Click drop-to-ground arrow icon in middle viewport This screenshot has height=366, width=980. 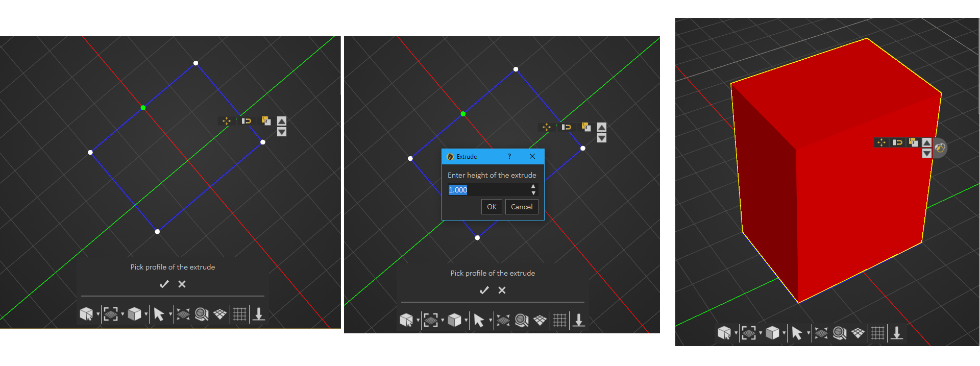pos(579,320)
